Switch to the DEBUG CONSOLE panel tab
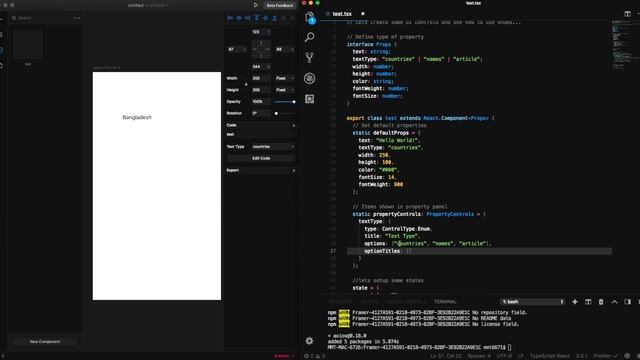This screenshot has width=640, height=360. (406, 302)
